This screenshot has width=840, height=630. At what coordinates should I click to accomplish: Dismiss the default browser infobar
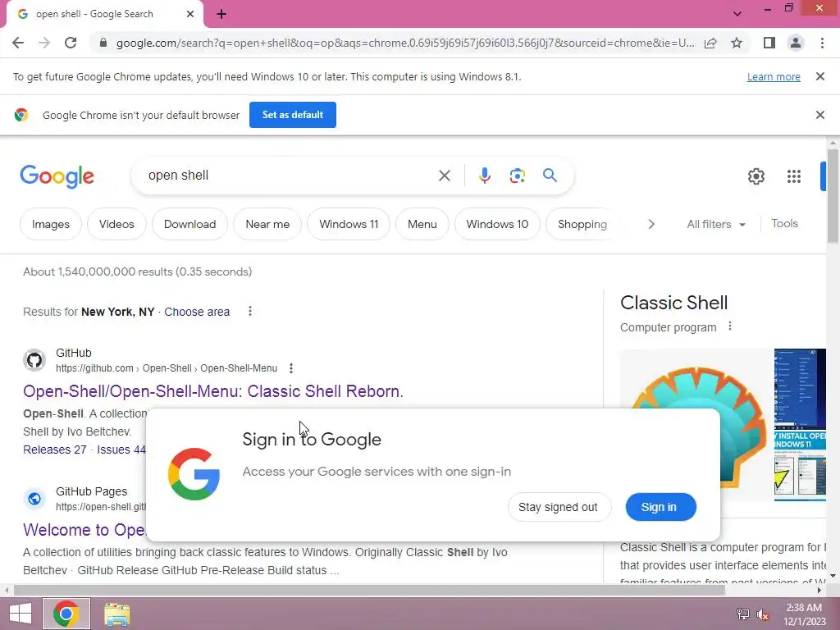pyautogui.click(x=819, y=115)
